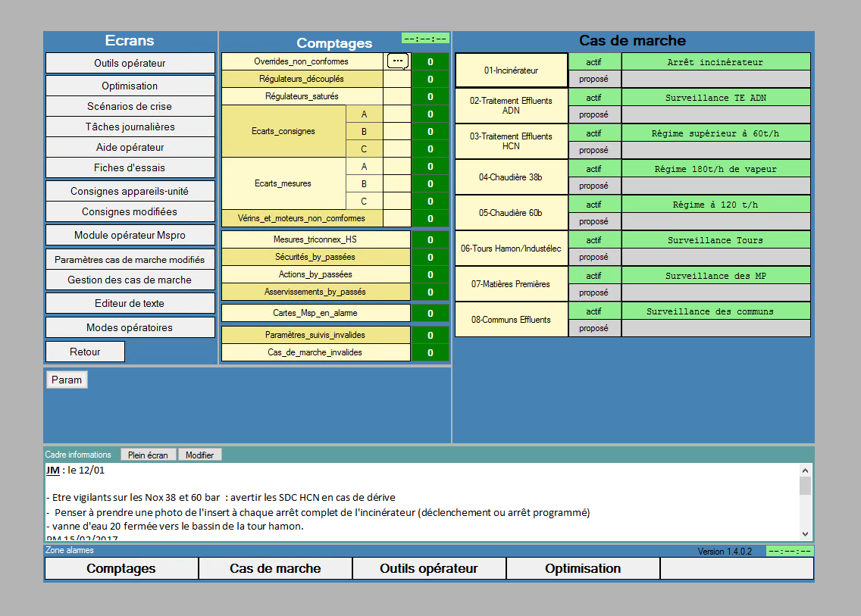Select the Paramètres_suivis_invalides label

[316, 335]
